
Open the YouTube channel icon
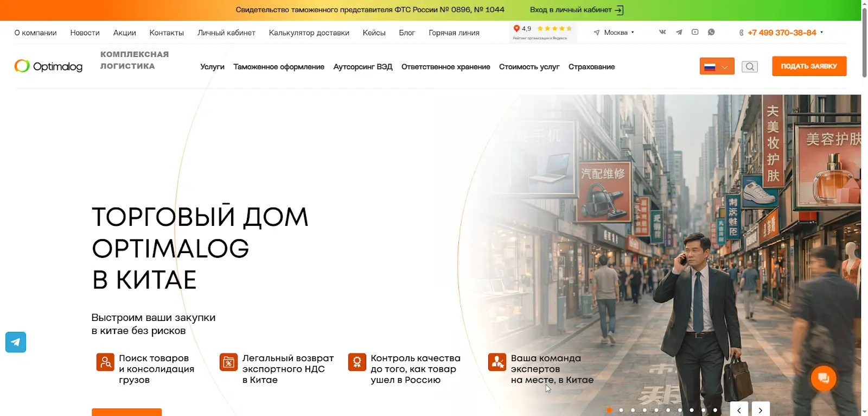(x=695, y=32)
